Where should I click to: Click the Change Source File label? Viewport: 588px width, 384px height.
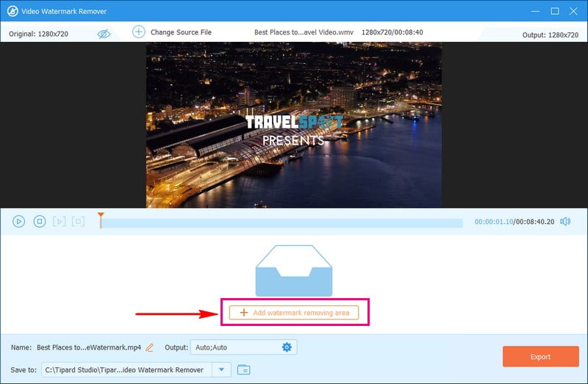(x=181, y=32)
